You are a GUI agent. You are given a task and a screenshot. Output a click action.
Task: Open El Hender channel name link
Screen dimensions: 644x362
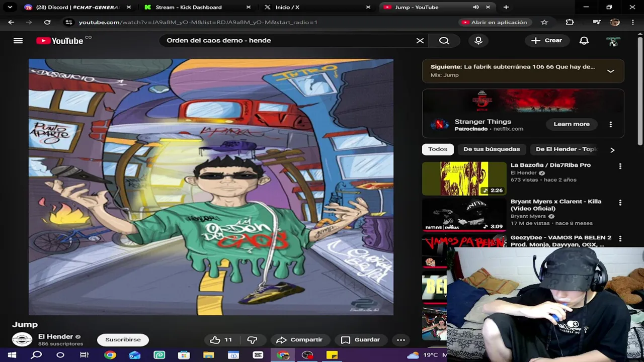tap(56, 336)
